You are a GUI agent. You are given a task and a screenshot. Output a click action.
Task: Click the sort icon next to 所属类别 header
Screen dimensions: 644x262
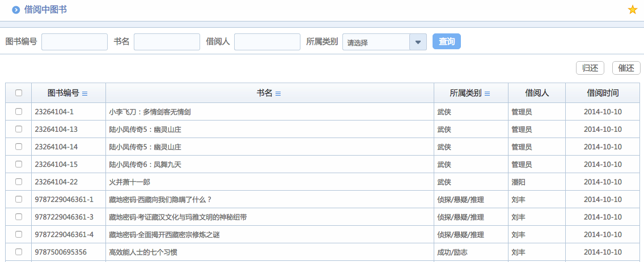coord(488,93)
